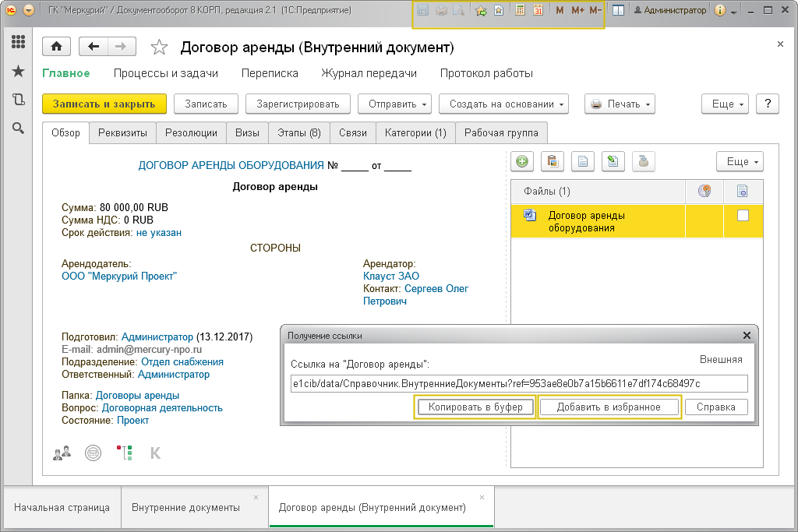Open the Создать на основании dropdown
Image resolution: width=798 pixels, height=532 pixels.
pyautogui.click(x=504, y=104)
